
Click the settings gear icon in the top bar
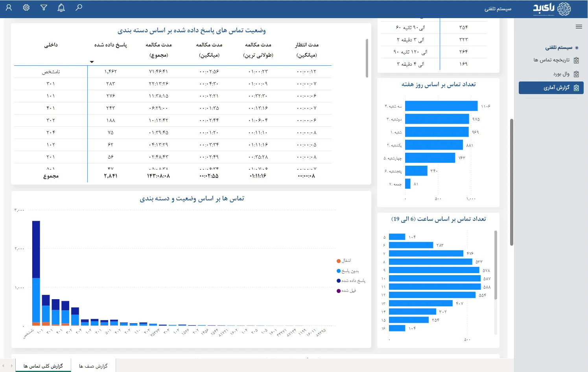click(x=26, y=7)
